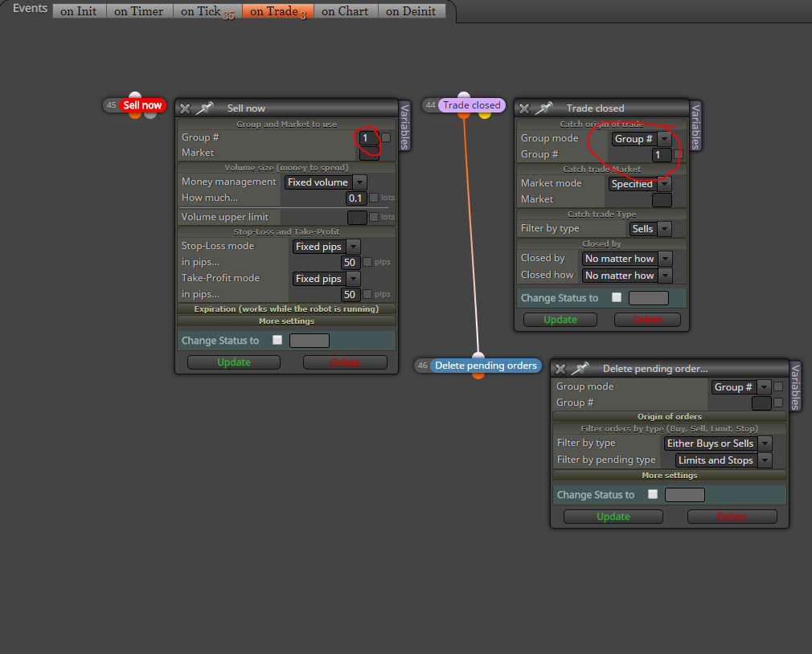812x654 pixels.
Task: Enable Change Status to in Sell now panel
Action: tap(277, 340)
